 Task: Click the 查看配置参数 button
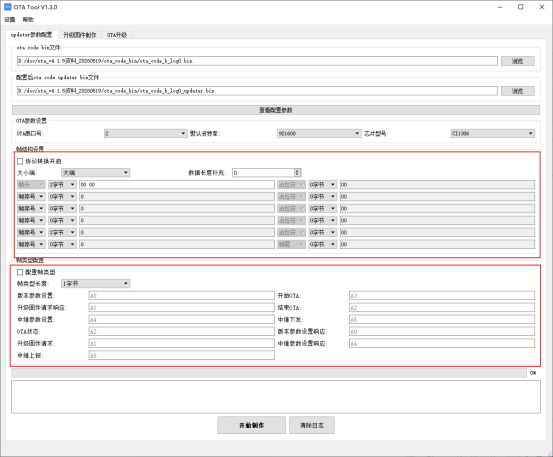pos(276,110)
